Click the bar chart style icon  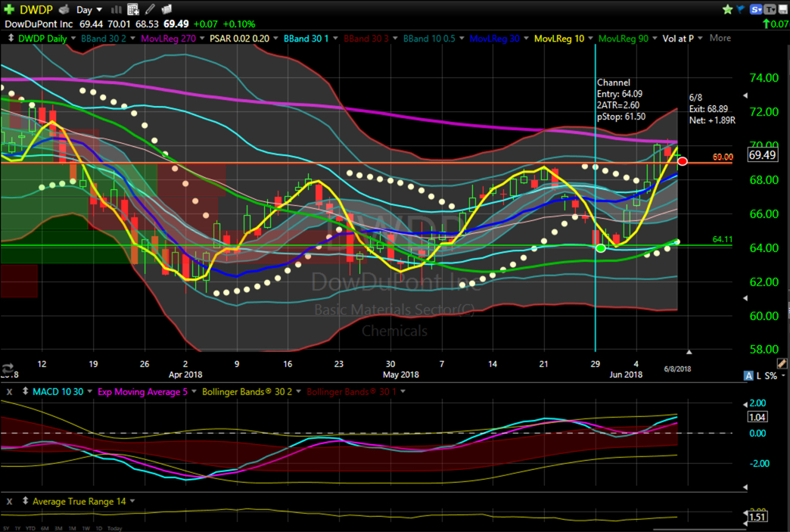(117, 9)
